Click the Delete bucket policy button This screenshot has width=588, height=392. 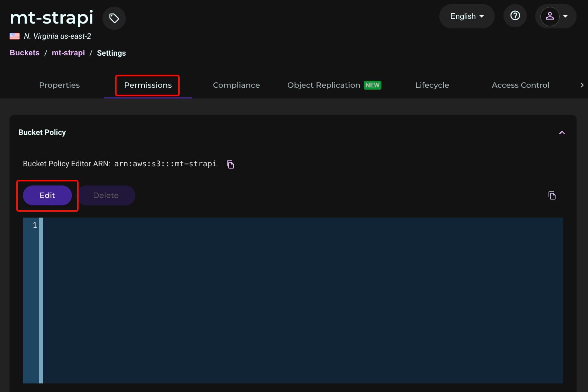[106, 195]
